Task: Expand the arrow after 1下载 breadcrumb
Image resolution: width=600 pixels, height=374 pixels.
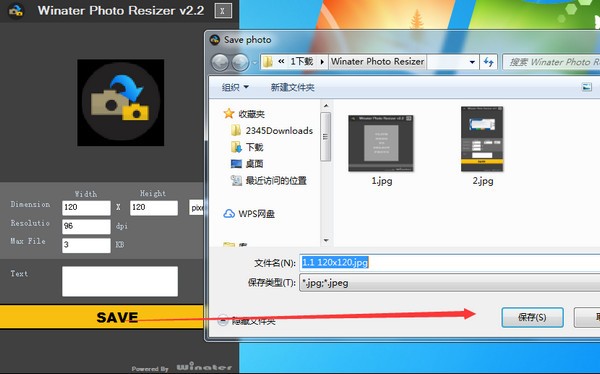Action: pyautogui.click(x=322, y=62)
